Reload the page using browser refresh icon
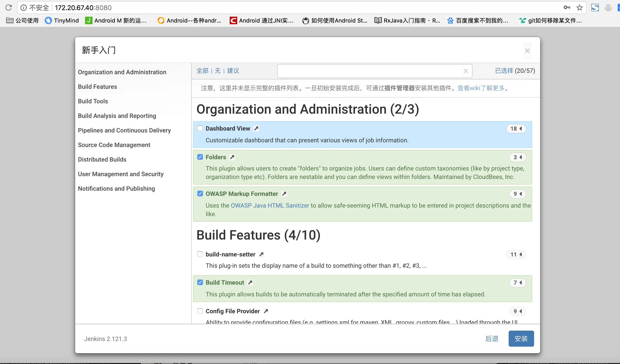The height and width of the screenshot is (364, 620). coord(9,8)
